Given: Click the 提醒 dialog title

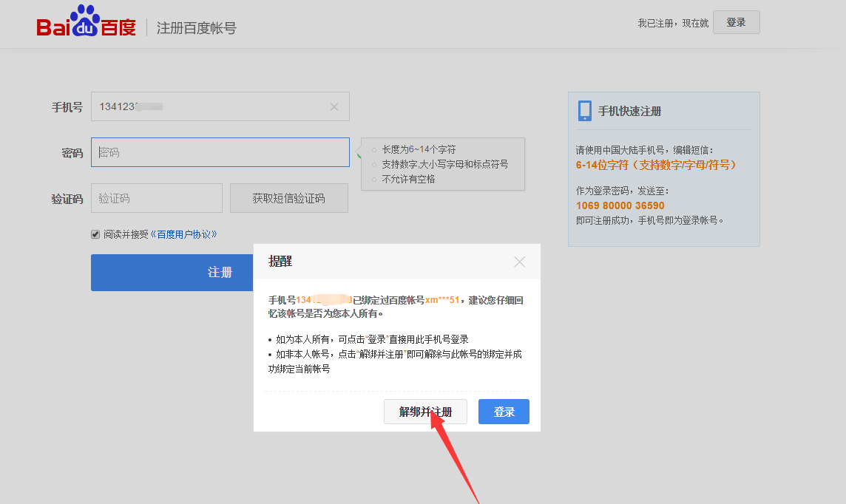Looking at the screenshot, I should (280, 262).
